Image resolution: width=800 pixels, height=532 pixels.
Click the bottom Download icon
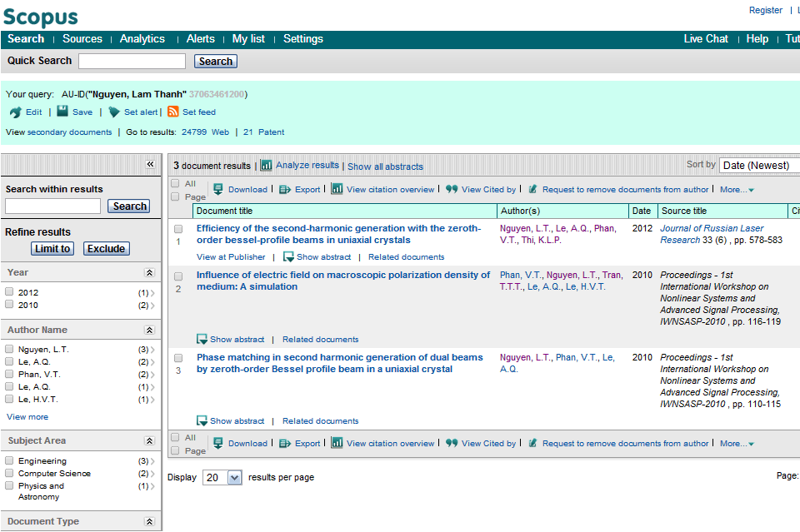pyautogui.click(x=217, y=443)
